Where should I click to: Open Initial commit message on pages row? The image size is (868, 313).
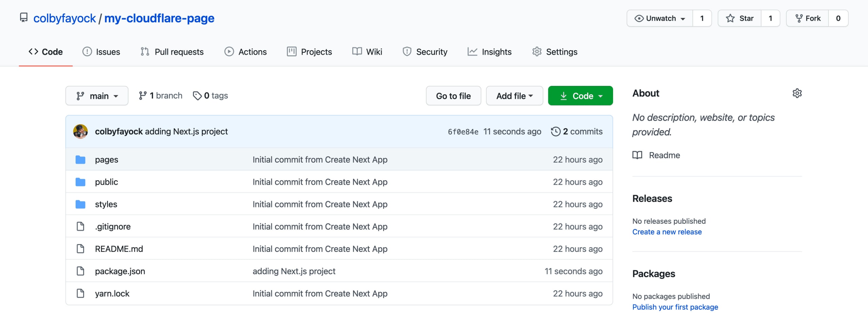point(320,160)
